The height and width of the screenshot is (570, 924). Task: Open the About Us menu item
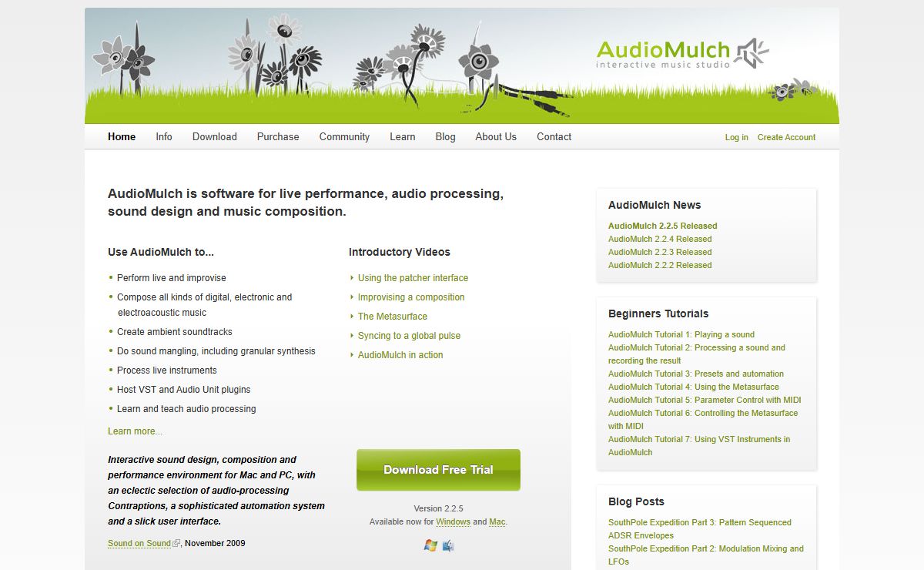point(496,137)
